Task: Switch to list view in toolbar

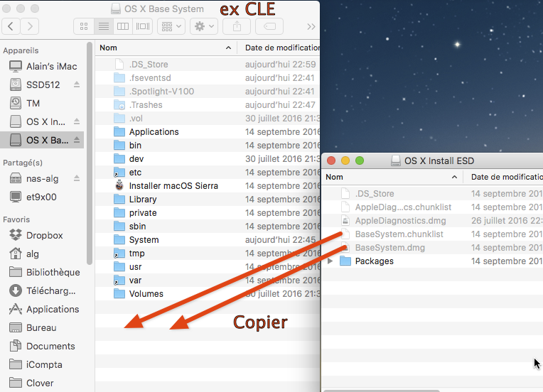Action: [104, 26]
